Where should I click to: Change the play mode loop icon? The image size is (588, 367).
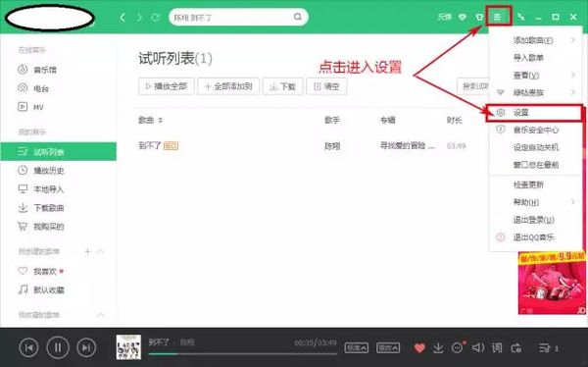516,348
